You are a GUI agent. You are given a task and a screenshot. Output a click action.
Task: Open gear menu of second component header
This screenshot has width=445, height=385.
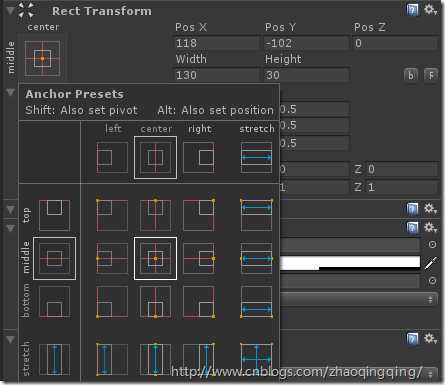click(x=430, y=209)
